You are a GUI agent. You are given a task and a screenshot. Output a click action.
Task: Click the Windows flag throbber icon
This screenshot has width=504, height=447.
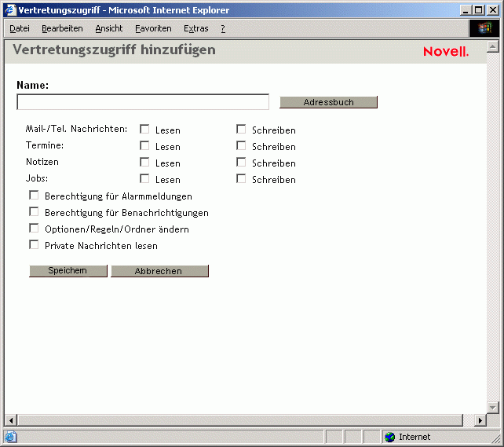tap(484, 28)
